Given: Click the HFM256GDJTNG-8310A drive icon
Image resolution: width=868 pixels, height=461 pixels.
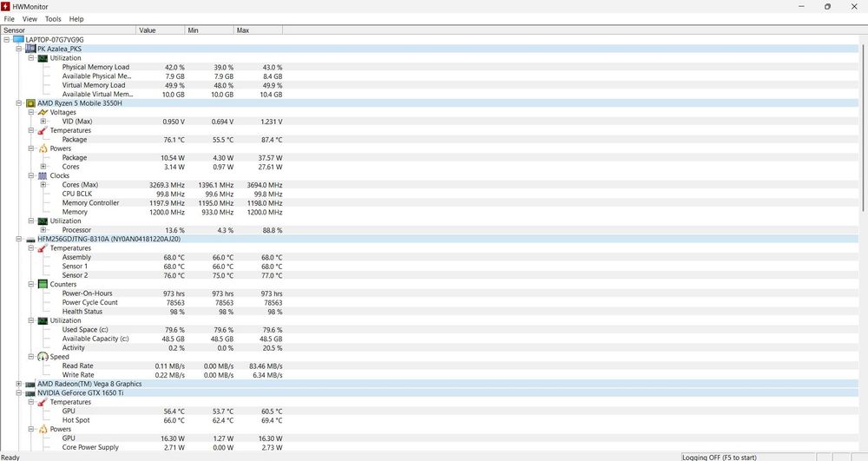Looking at the screenshot, I should [x=30, y=240].
